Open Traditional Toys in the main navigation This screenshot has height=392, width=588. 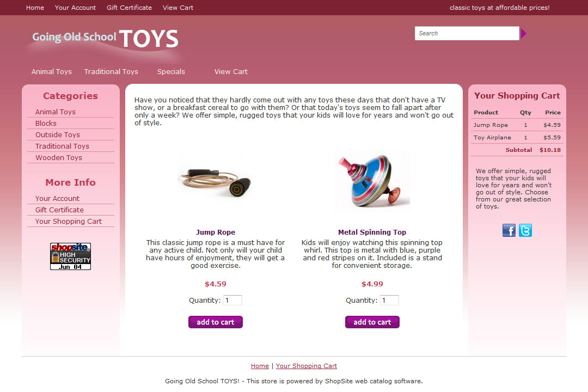point(111,72)
